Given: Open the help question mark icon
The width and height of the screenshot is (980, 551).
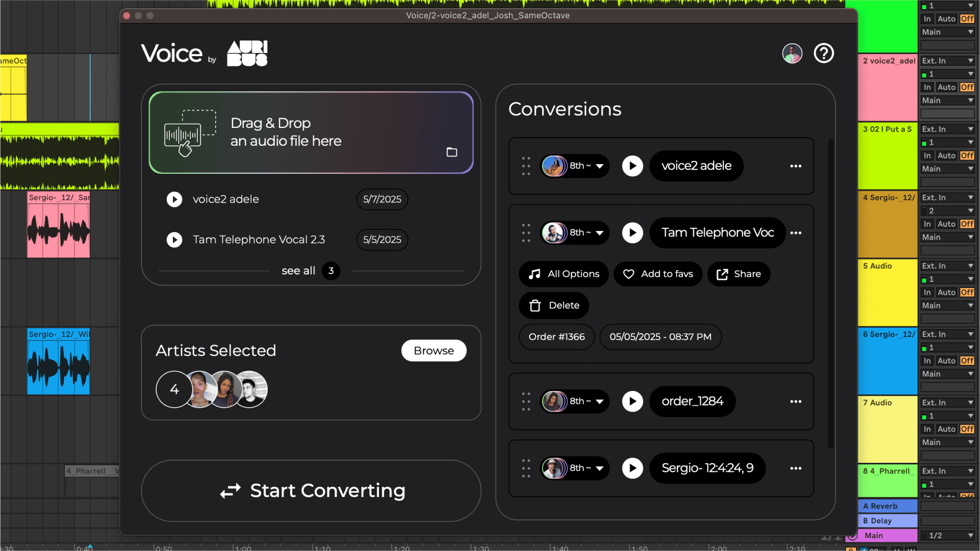Looking at the screenshot, I should coord(823,53).
